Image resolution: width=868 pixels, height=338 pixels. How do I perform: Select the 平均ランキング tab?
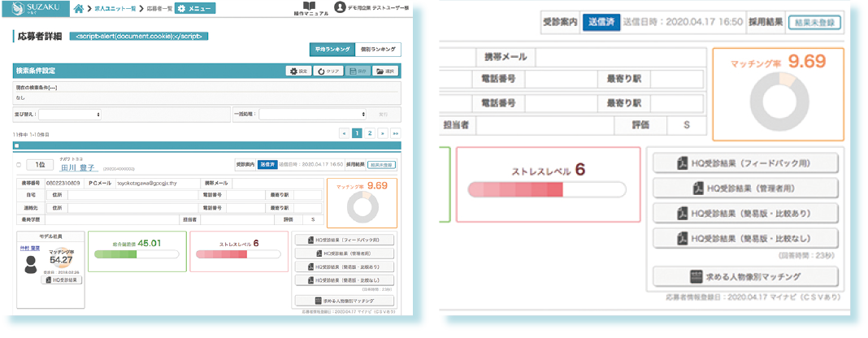click(332, 50)
